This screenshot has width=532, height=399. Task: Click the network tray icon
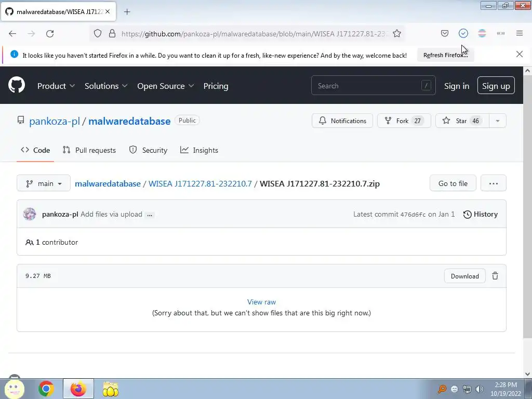467,389
